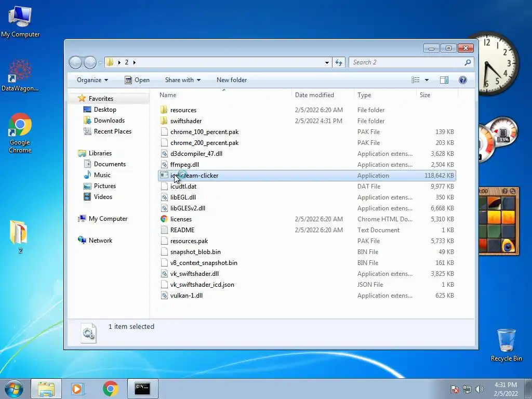This screenshot has width=532, height=399.
Task: Open Recent Places in navigation pane
Action: (x=107, y=131)
